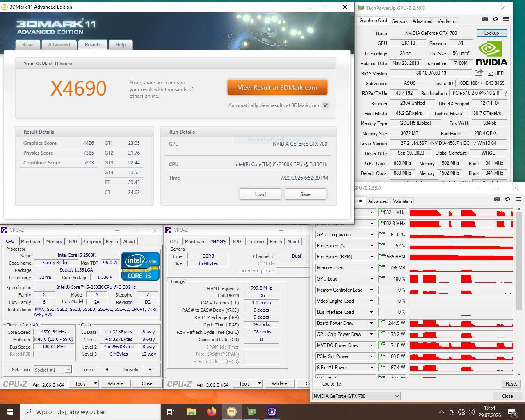Viewport: 525px width, 420px height.
Task: Toggle the UEFI checkbox
Action: point(491,73)
